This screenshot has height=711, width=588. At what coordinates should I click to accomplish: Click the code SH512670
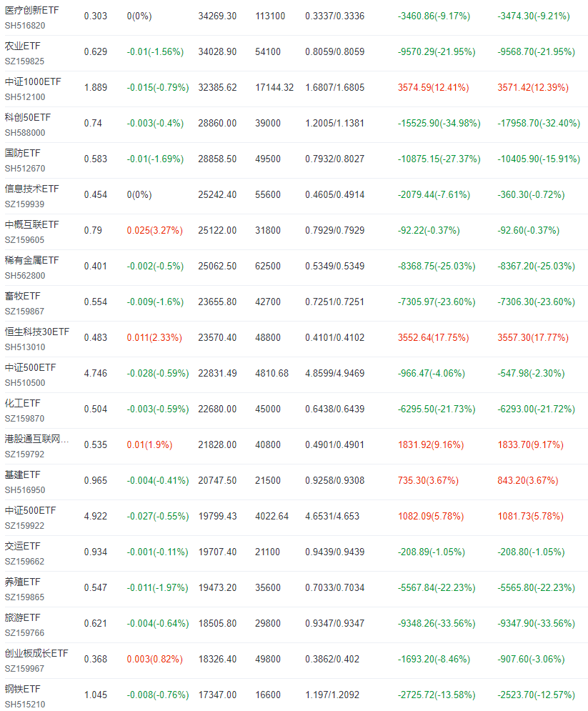click(x=25, y=169)
